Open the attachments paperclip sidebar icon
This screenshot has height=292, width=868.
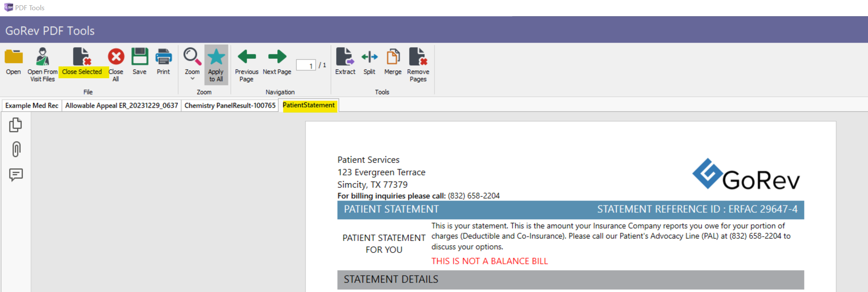tap(16, 149)
